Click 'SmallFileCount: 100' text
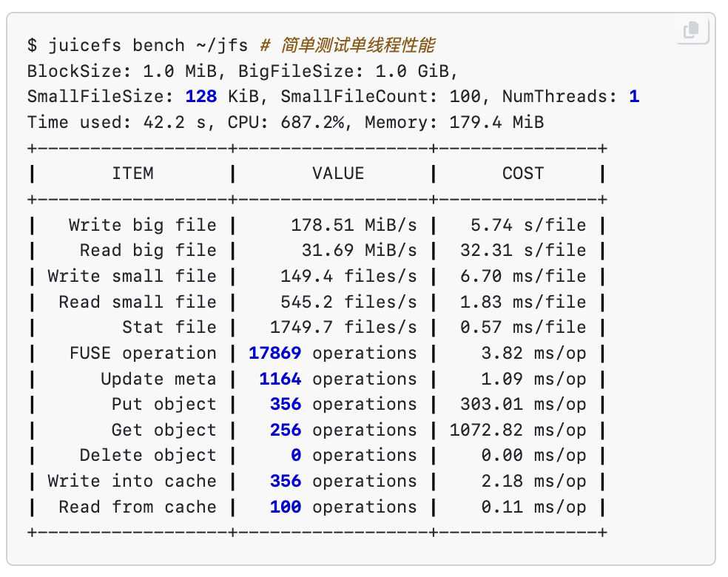Viewport: 728px width, 577px height. (380, 97)
